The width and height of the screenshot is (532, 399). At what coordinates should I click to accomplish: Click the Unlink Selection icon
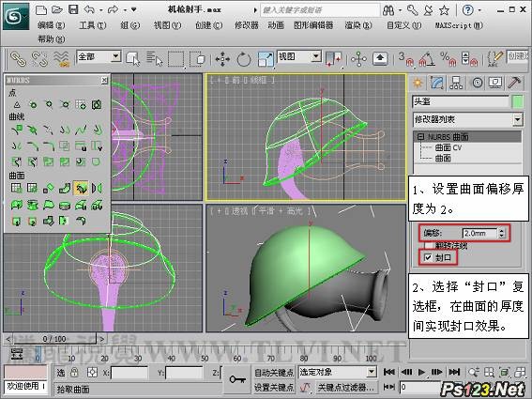coord(39,59)
